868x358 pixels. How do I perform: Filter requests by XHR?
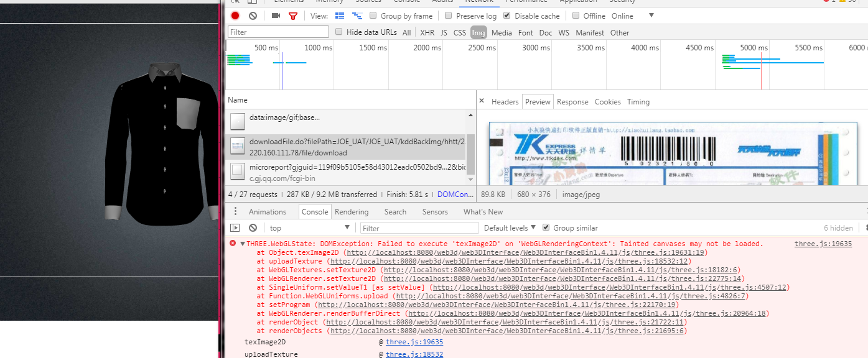(x=427, y=32)
